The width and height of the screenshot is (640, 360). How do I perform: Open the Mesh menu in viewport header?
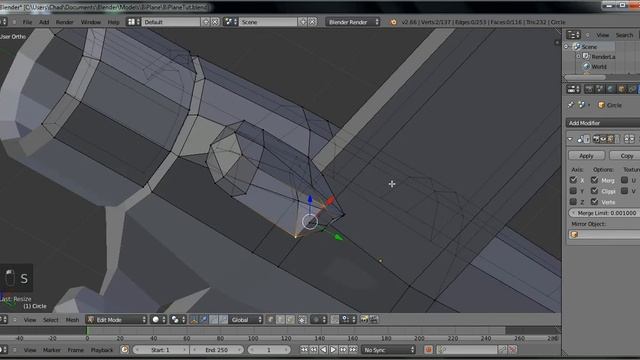tap(72, 320)
